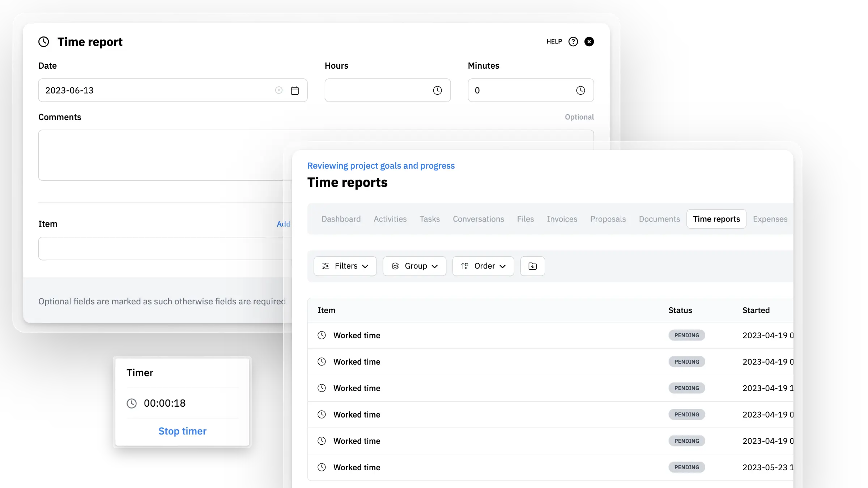The image size is (868, 488).
Task: Open the Order dropdown
Action: pyautogui.click(x=483, y=266)
